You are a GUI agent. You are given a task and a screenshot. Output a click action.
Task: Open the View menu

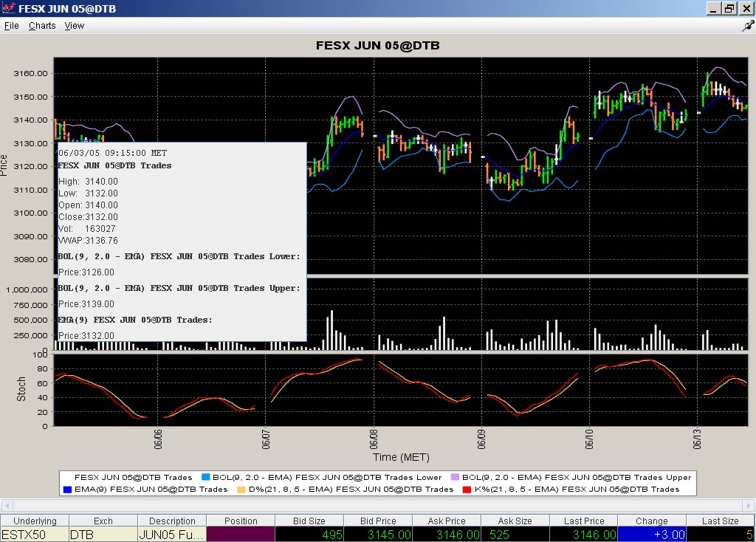tap(75, 25)
